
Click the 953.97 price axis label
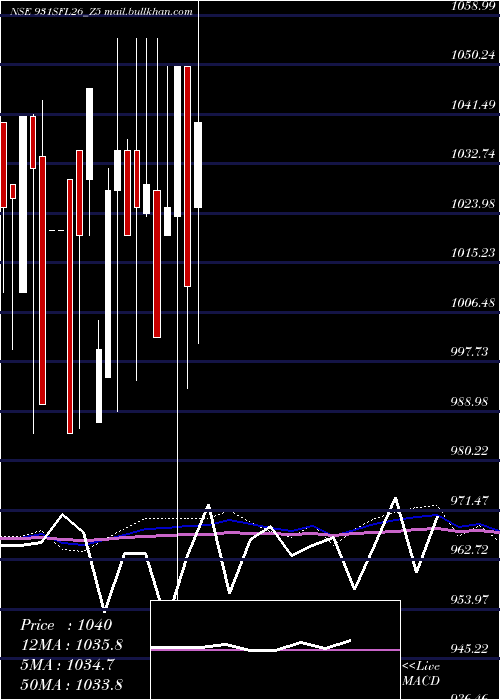click(469, 599)
